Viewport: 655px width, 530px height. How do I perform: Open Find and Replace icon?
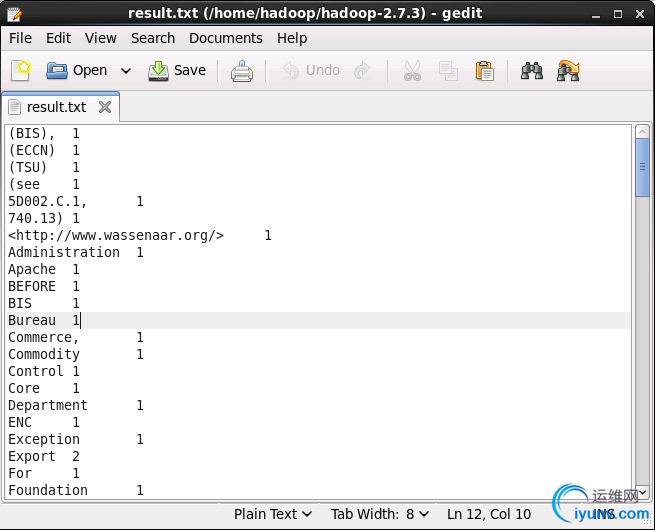568,71
